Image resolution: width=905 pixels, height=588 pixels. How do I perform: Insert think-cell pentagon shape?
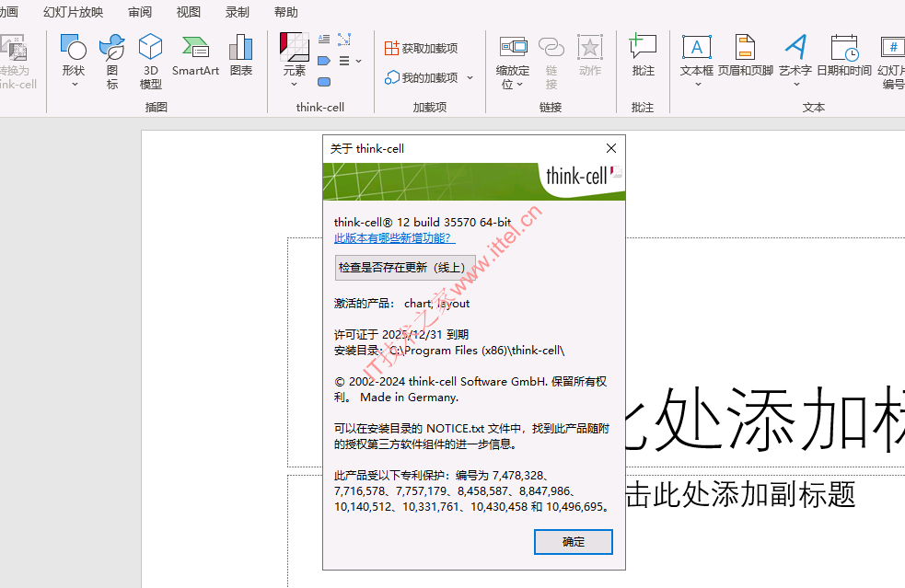pos(324,61)
